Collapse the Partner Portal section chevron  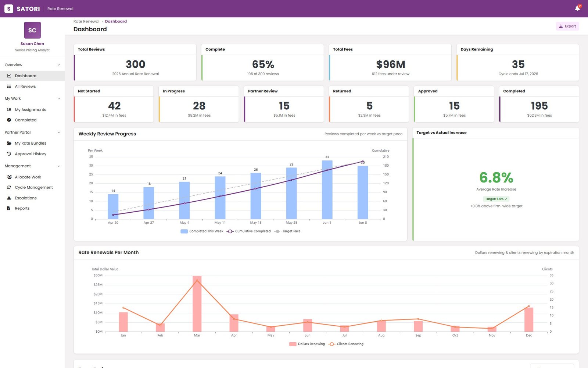59,132
